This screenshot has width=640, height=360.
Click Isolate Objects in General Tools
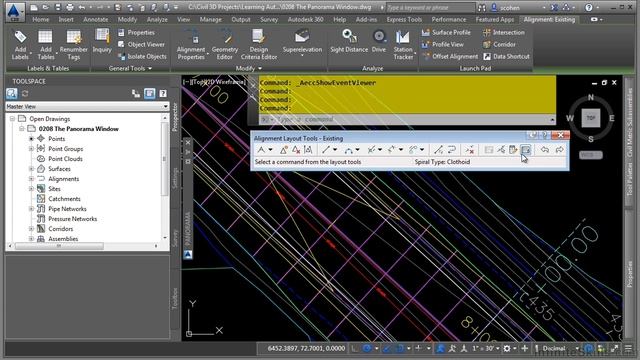(x=142, y=56)
